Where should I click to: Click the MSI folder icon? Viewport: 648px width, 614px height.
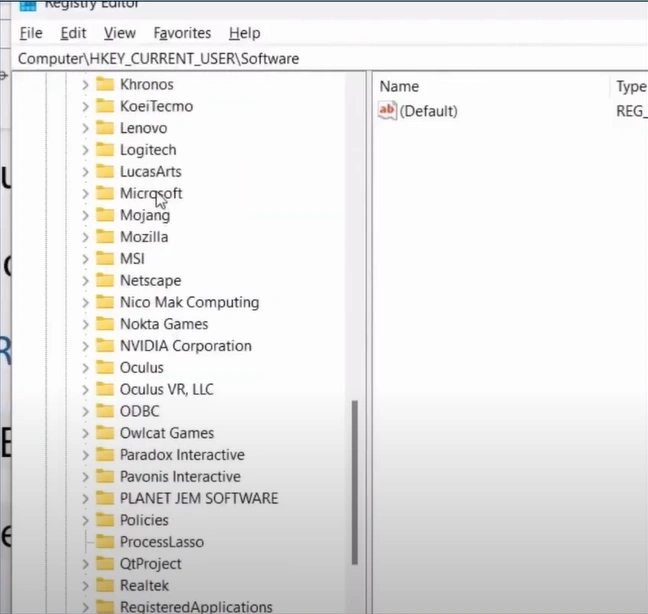[105, 258]
